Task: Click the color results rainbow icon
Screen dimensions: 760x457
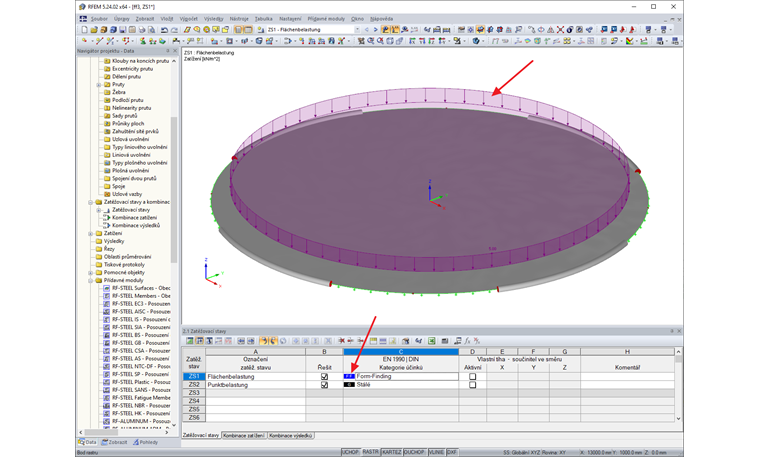Action: click(630, 41)
